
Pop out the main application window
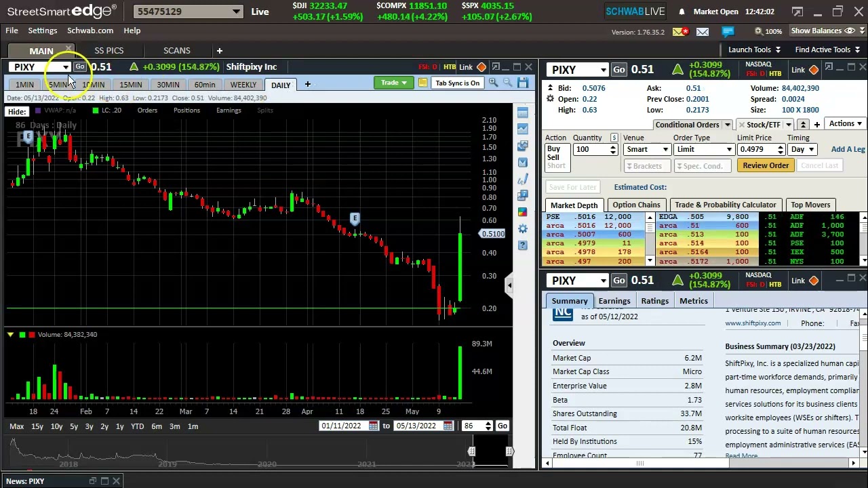797,12
